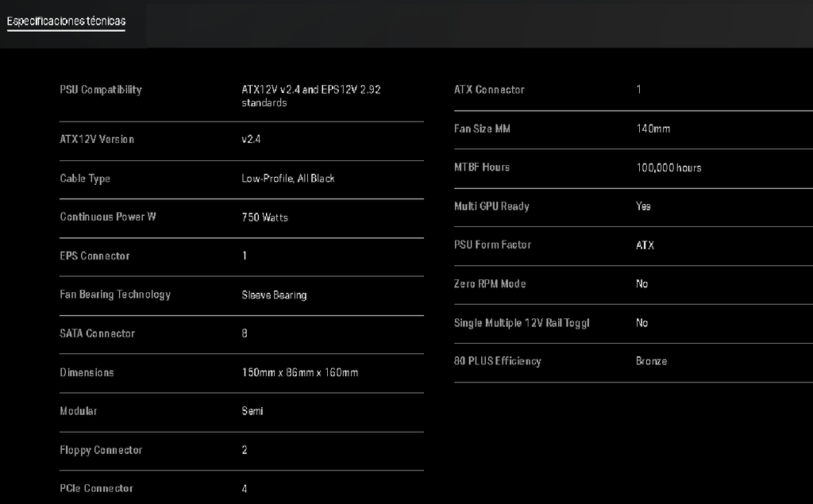Click the Continuous Power W label
The image size is (813, 504).
[x=108, y=217]
